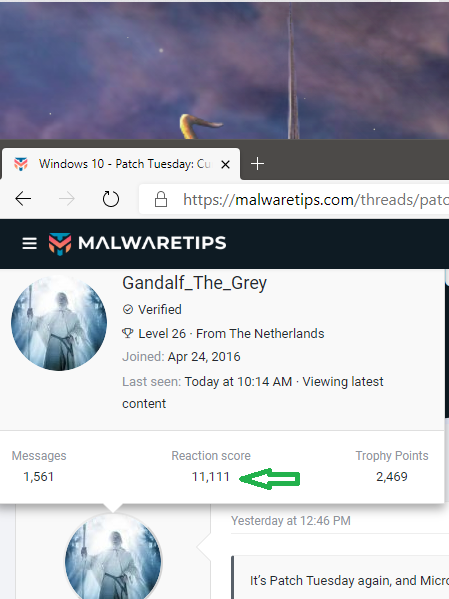Open the Trophy Points 2,469 value
This screenshot has height=599, width=449.
[392, 477]
